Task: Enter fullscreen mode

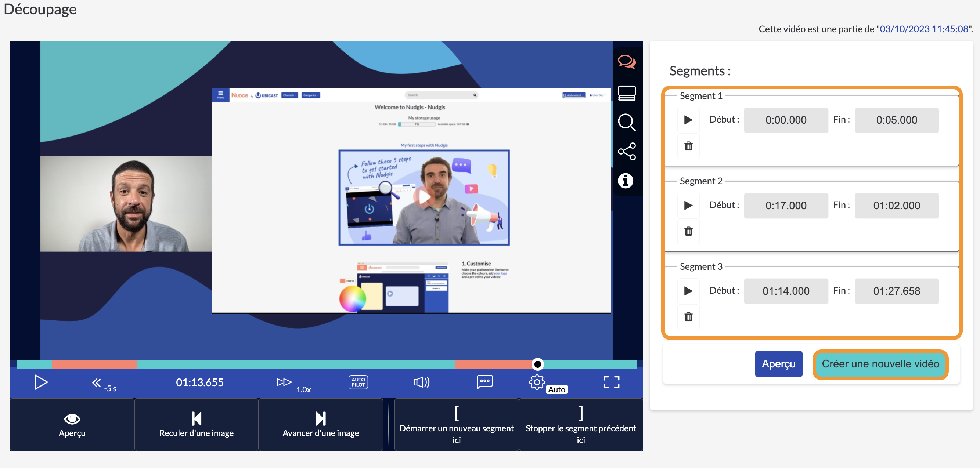Action: [611, 382]
